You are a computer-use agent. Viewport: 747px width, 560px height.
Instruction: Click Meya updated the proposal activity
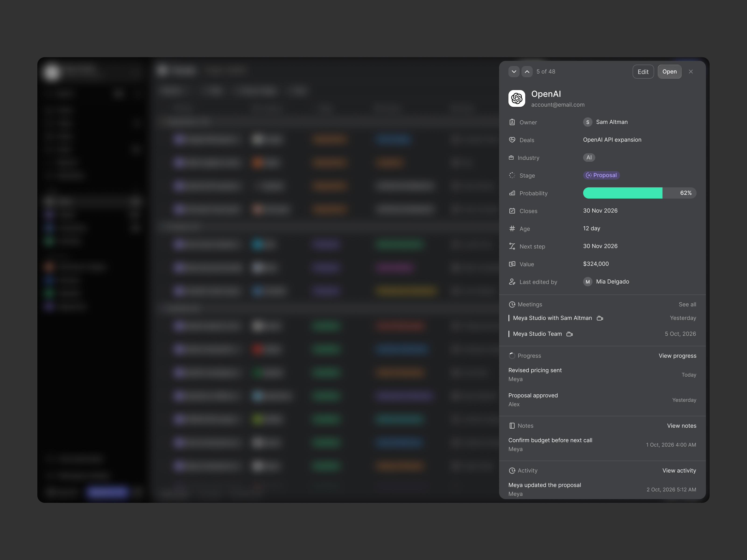(602, 490)
